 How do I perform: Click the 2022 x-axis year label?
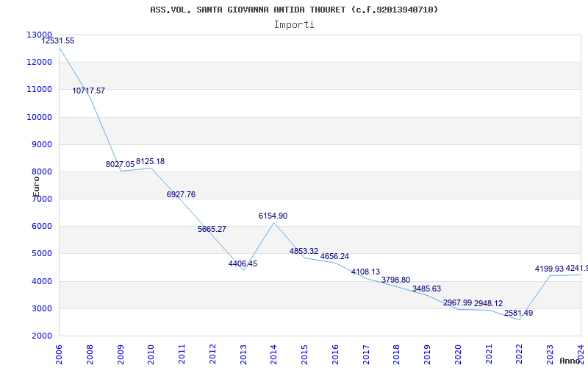point(520,355)
